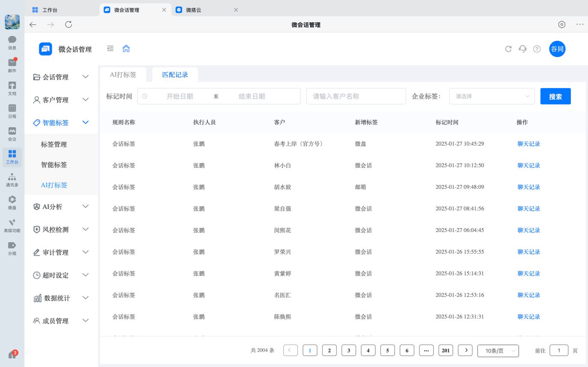Viewport: 588px width, 367px height.
Task: Launch 微盘 from the left dock
Action: coord(12,200)
